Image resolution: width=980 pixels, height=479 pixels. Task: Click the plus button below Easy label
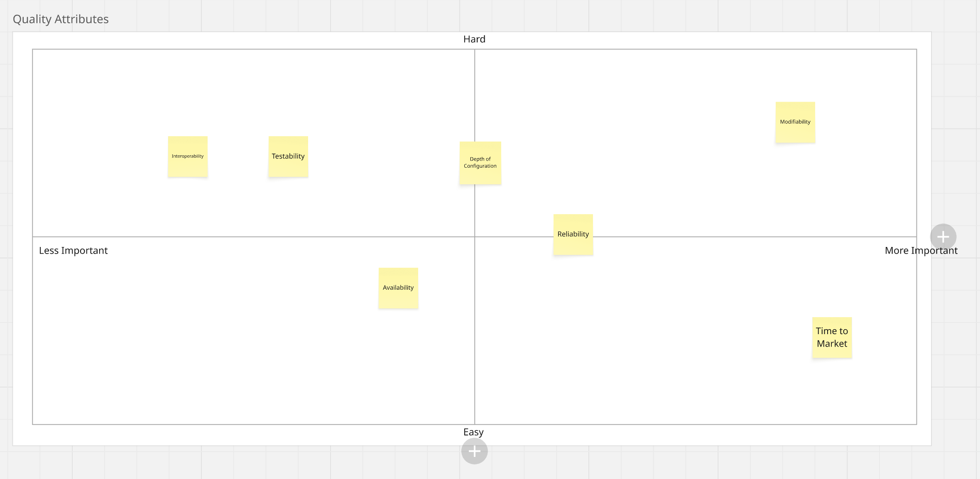click(x=474, y=451)
